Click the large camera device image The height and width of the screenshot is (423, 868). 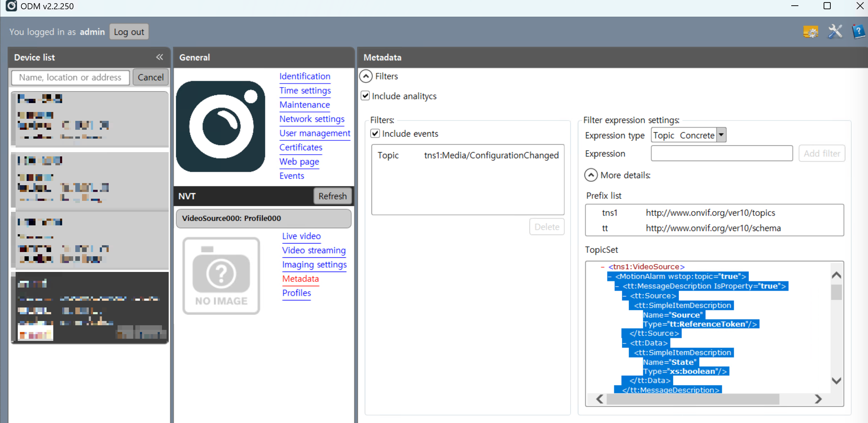221,127
